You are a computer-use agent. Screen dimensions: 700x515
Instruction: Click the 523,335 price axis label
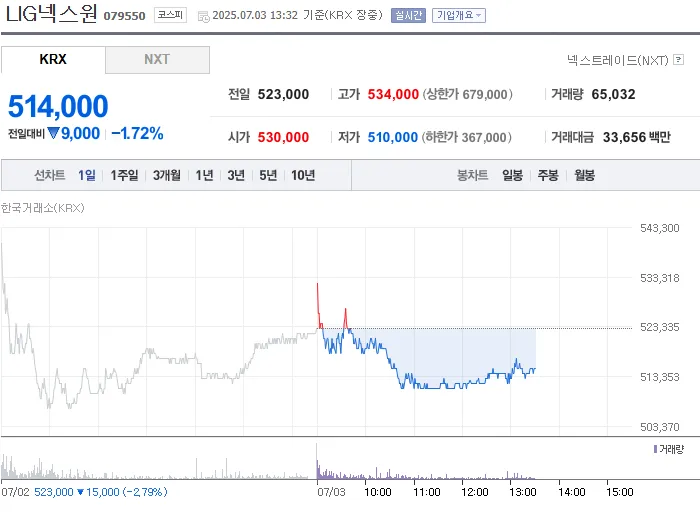coord(659,327)
